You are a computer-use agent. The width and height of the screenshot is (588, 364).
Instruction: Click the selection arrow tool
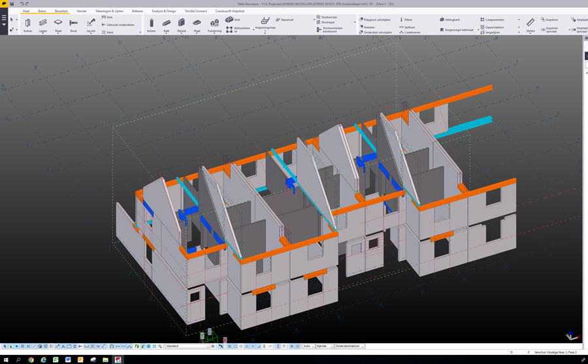click(12, 20)
